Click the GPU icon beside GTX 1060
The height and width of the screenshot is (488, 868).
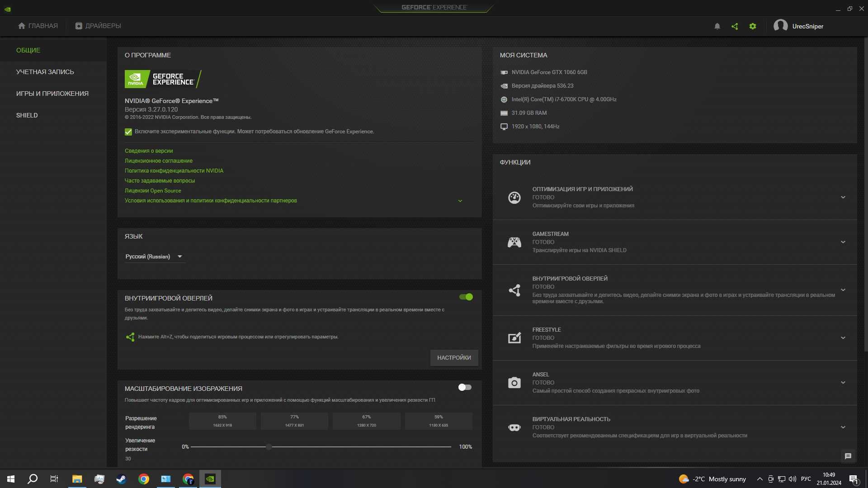pos(504,72)
